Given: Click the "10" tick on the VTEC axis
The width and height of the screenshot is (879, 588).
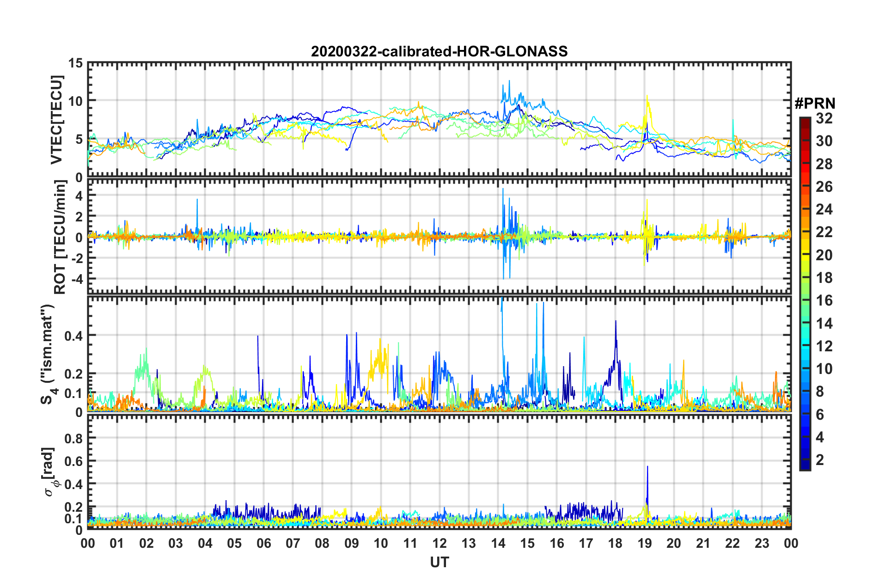Looking at the screenshot, I should 75,101.
